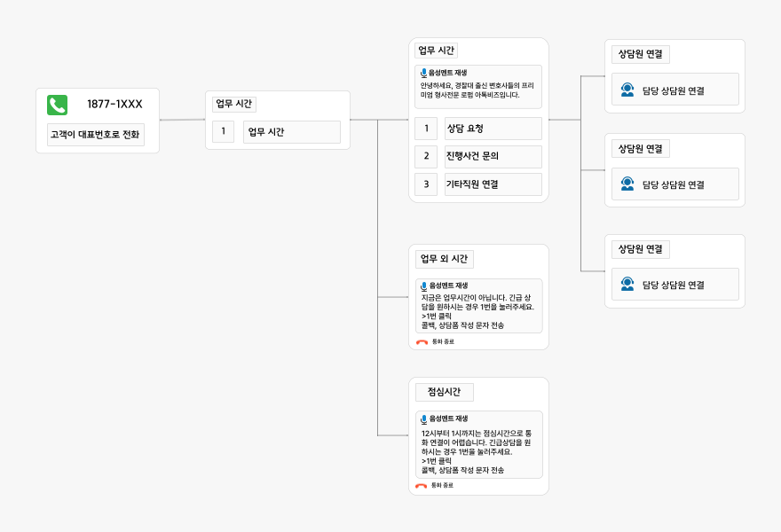Select the headset icon in the bottom 상담원 연결 card

(627, 285)
